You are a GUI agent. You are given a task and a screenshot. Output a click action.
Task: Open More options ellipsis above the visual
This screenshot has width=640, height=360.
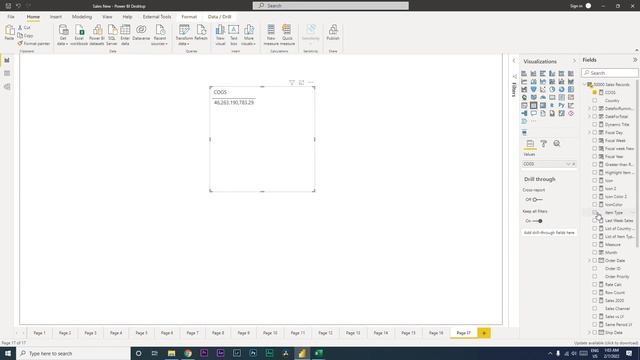[311, 82]
